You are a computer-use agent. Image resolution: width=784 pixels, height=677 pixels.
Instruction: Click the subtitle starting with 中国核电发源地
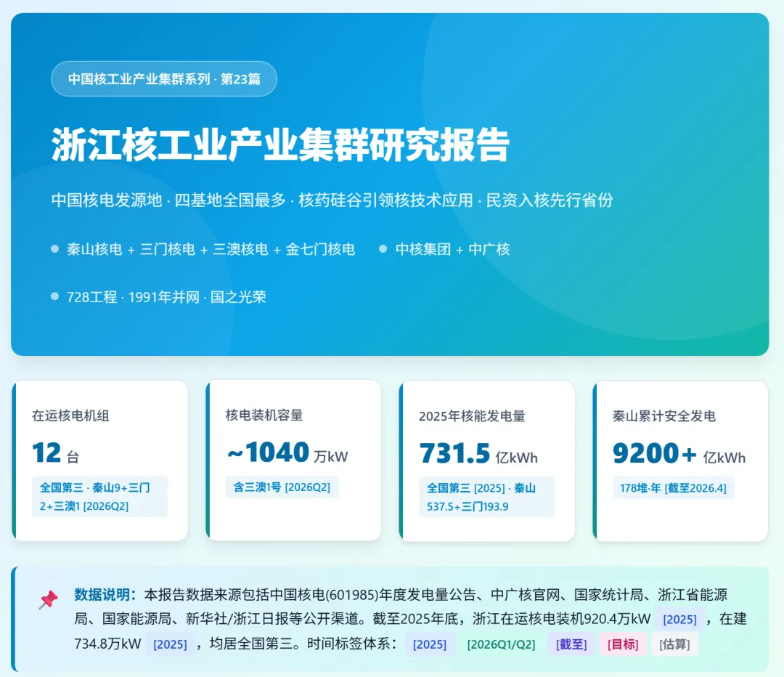[x=332, y=200]
